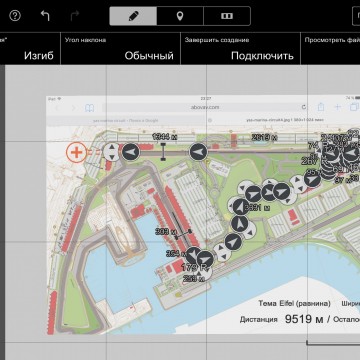Open the help question mark icon

point(15,16)
